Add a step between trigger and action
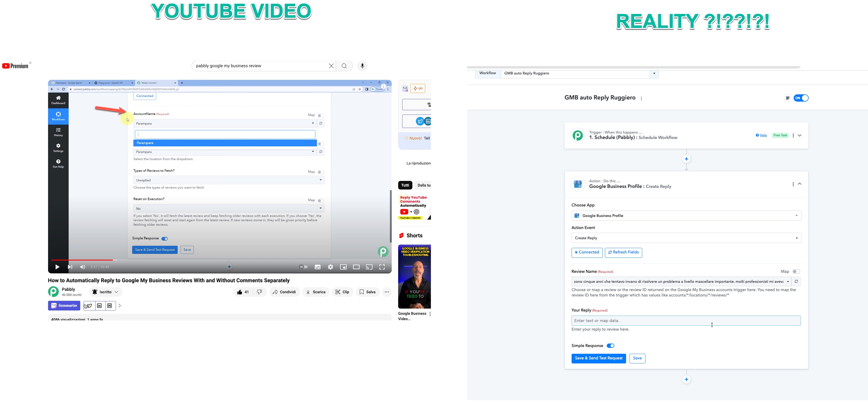 pos(687,159)
